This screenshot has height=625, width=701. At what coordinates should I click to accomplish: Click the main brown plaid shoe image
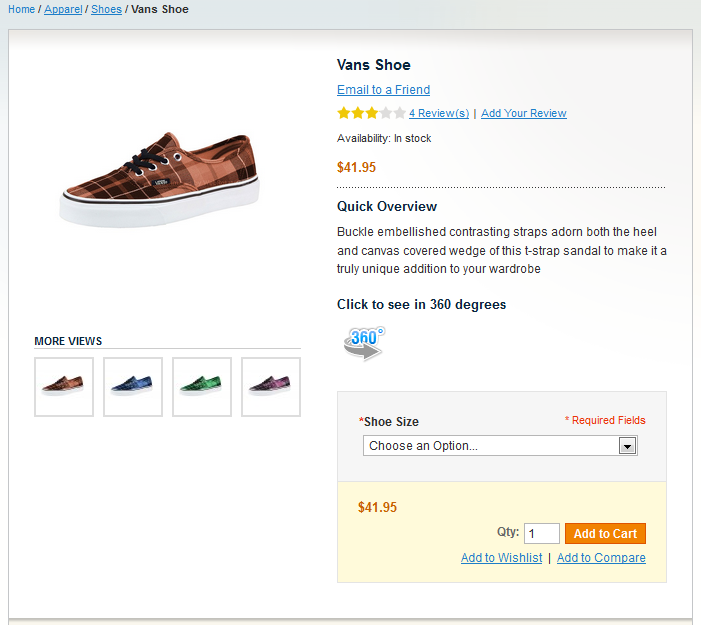[x=160, y=179]
